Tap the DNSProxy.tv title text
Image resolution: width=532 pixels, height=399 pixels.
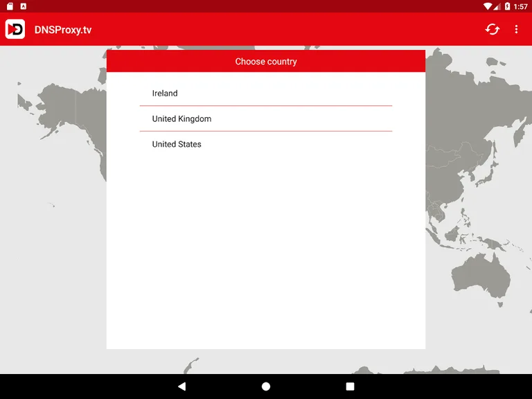point(63,30)
